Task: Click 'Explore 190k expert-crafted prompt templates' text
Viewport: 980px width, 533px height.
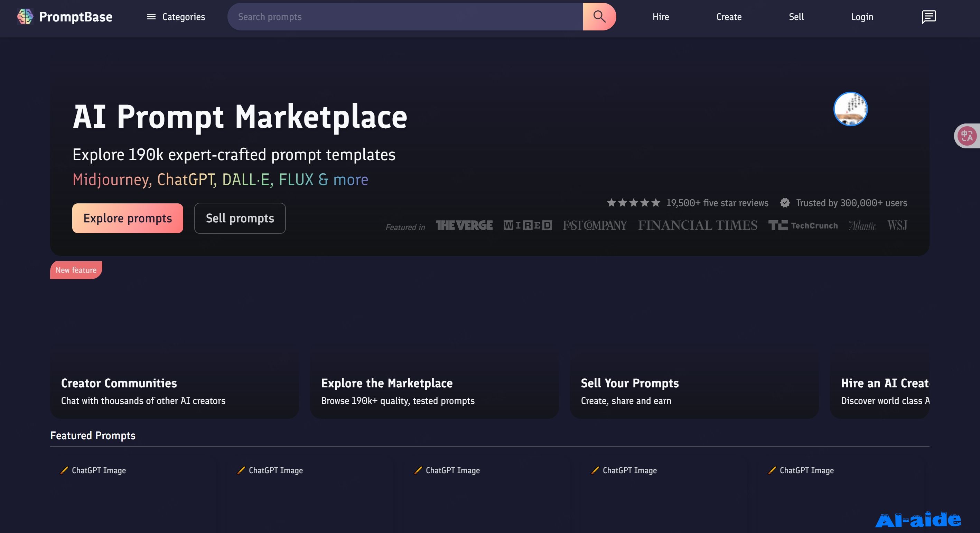Action: coord(234,155)
